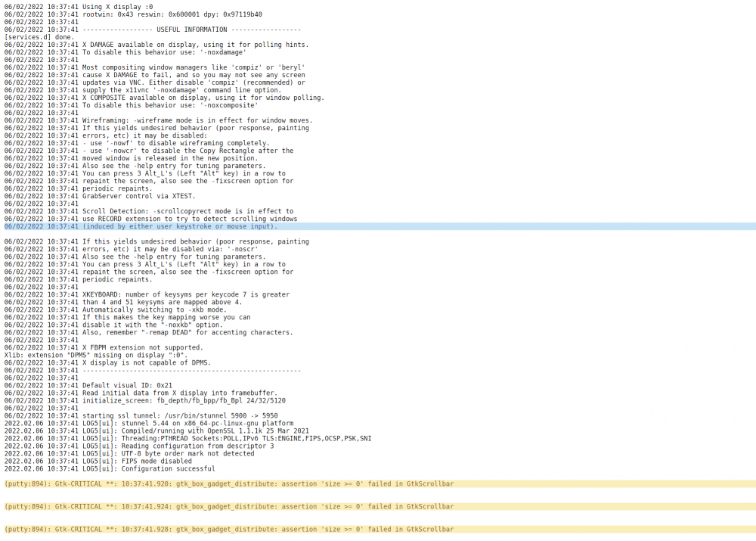
Task: Click 'UTF-8 byte order mark not detected' line
Action: (x=129, y=454)
